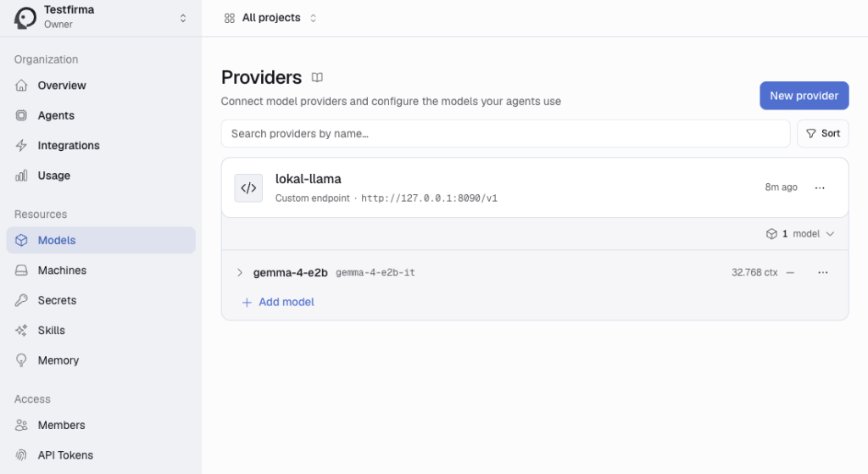This screenshot has height=474, width=868.
Task: Open the gemma-4-e2b model more options menu
Action: (x=823, y=272)
